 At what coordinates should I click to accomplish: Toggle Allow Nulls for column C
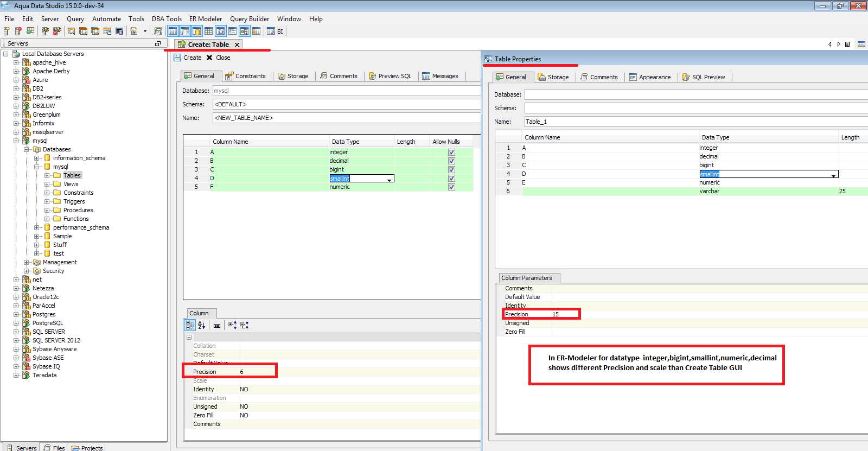[451, 170]
